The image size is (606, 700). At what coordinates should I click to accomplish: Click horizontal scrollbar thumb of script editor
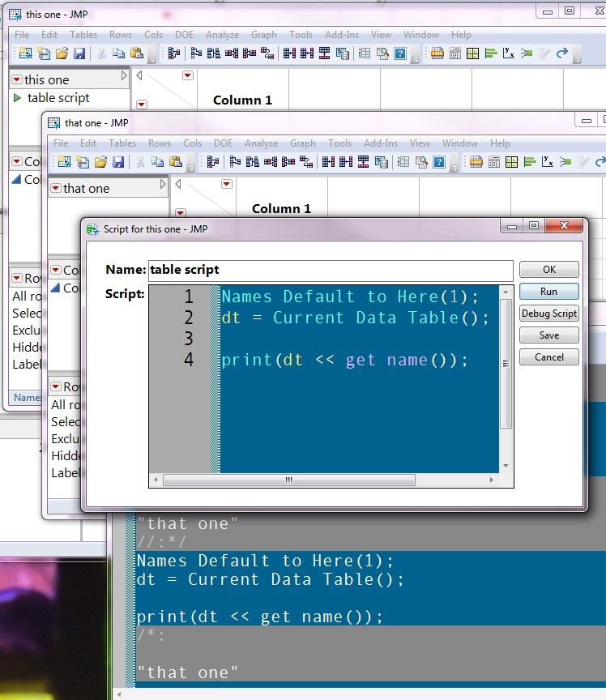[289, 480]
